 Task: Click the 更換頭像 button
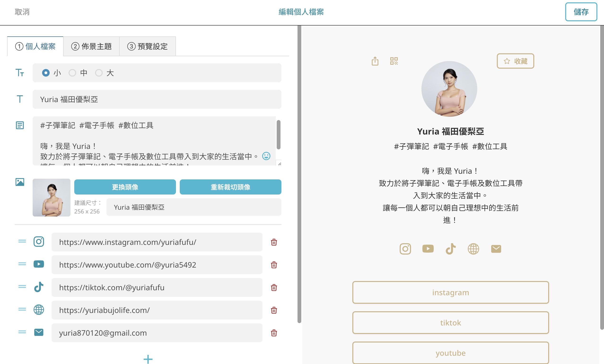click(125, 187)
